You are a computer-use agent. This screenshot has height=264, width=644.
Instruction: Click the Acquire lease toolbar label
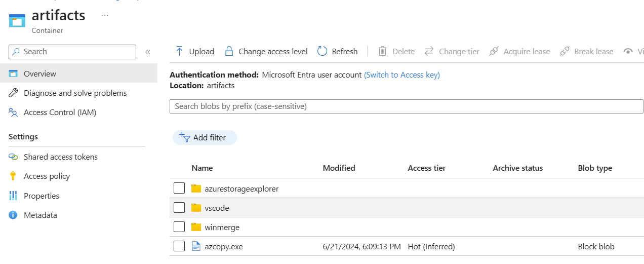pyautogui.click(x=527, y=52)
